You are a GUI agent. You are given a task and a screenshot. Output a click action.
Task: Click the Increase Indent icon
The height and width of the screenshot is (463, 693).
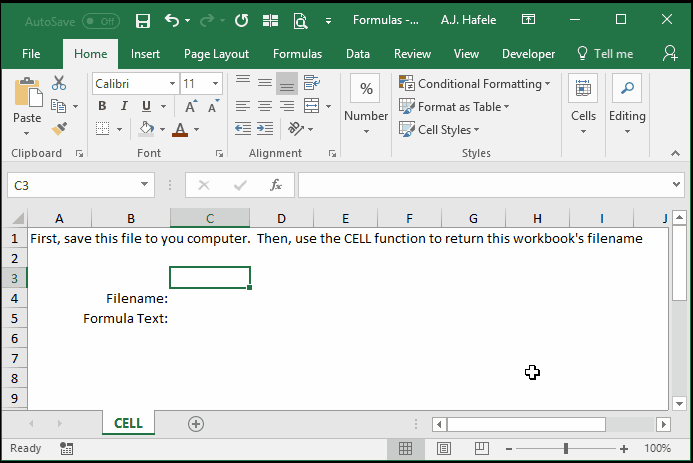coord(265,129)
